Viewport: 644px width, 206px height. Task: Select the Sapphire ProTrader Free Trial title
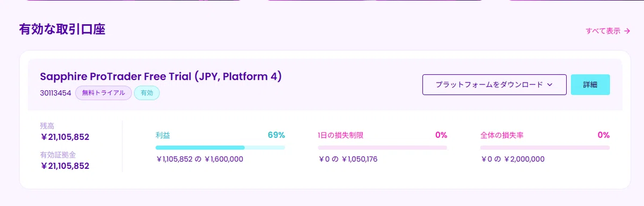click(161, 76)
